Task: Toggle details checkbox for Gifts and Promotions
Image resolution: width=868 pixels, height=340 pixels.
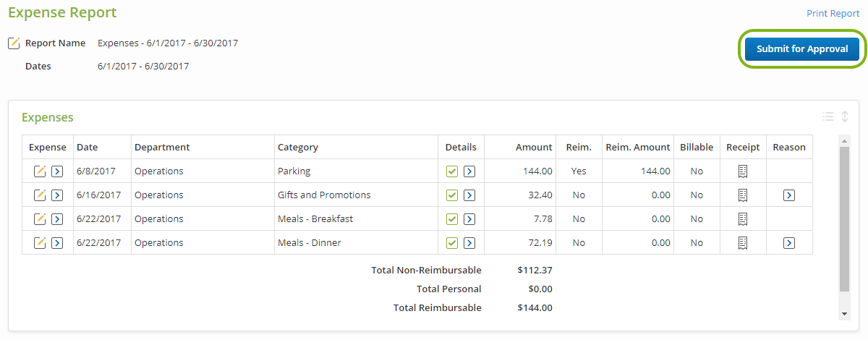Action: [x=452, y=195]
